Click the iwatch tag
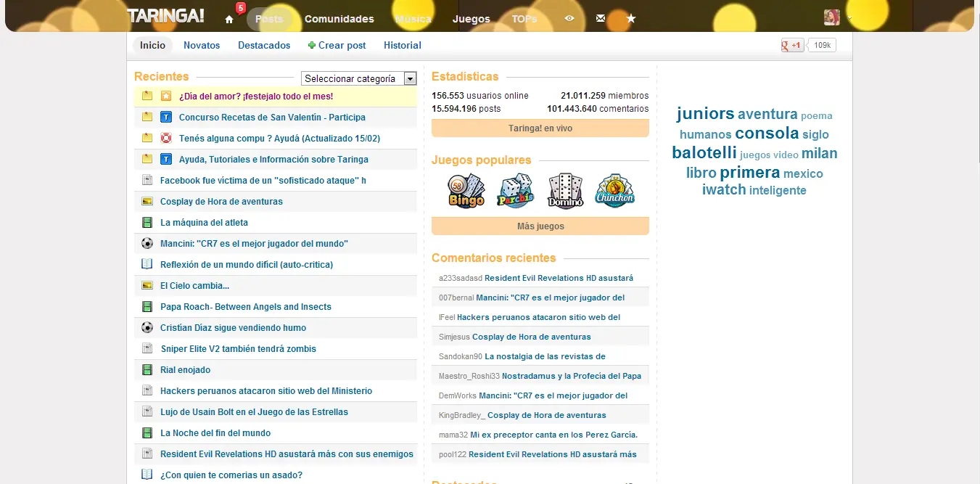Image resolution: width=980 pixels, height=484 pixels. click(x=724, y=189)
